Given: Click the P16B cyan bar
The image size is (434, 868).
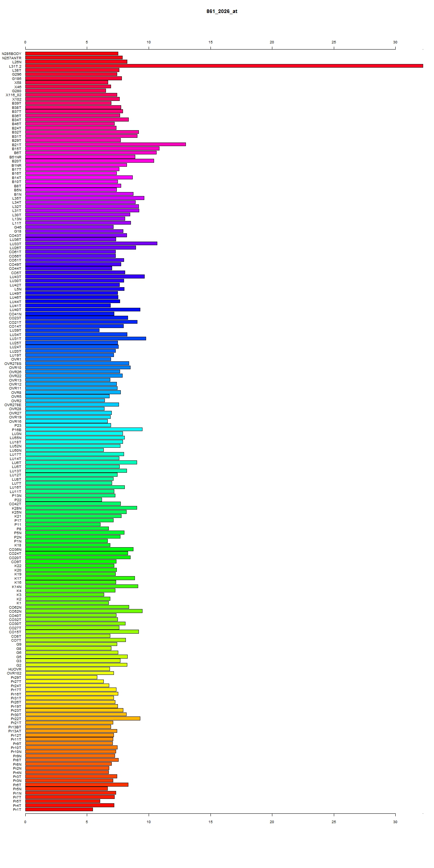Looking at the screenshot, I should point(84,429).
